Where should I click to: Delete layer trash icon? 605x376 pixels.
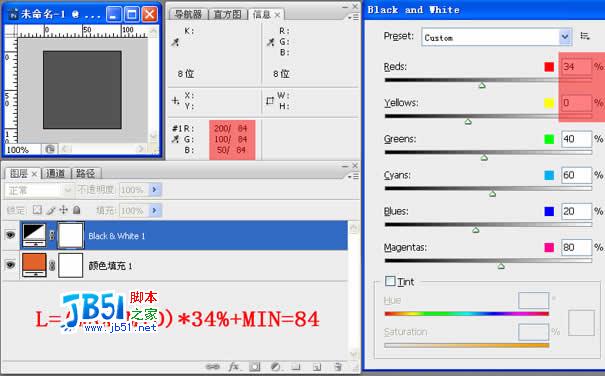338,366
